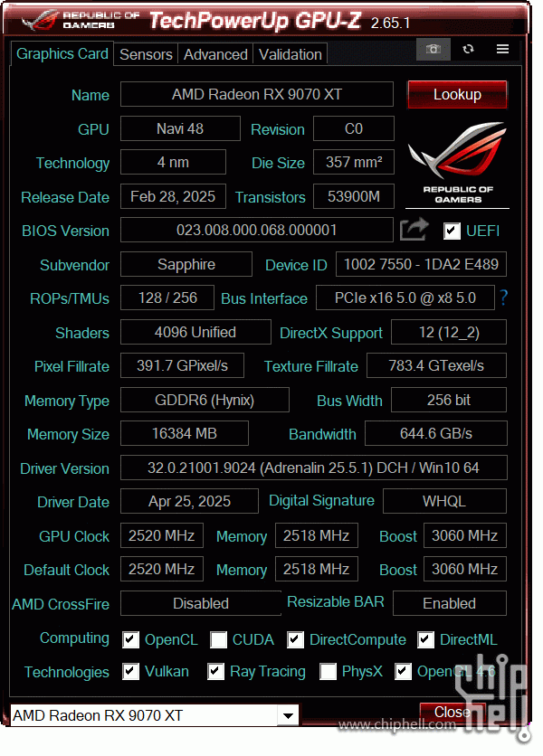This screenshot has height=756, width=543.
Task: Click the GPU Clock row Memory value 2518 MHz
Action: pyautogui.click(x=317, y=535)
